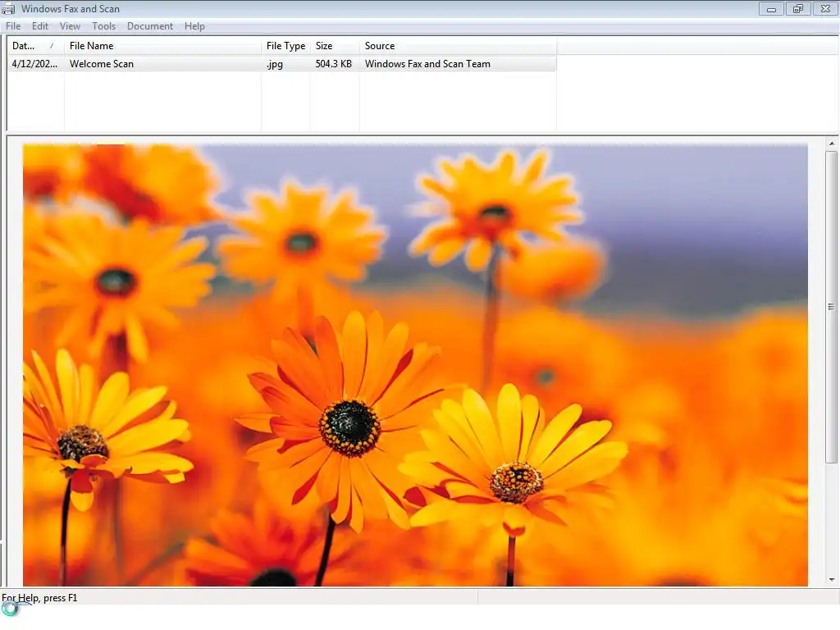Screen dimensions: 840x630
Task: Restore down the Windows Fax and Scan window
Action: tap(798, 8)
